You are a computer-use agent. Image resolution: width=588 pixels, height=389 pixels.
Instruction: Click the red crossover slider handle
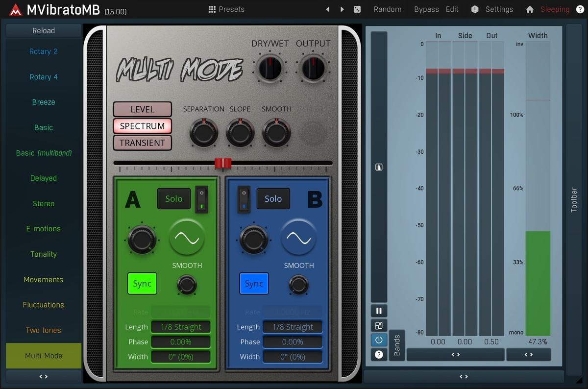tap(223, 163)
